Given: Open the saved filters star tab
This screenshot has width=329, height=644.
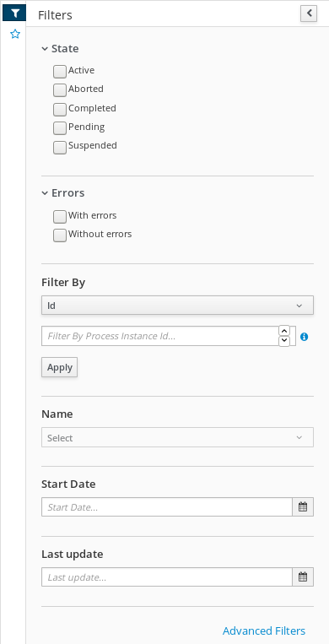Looking at the screenshot, I should pos(15,34).
